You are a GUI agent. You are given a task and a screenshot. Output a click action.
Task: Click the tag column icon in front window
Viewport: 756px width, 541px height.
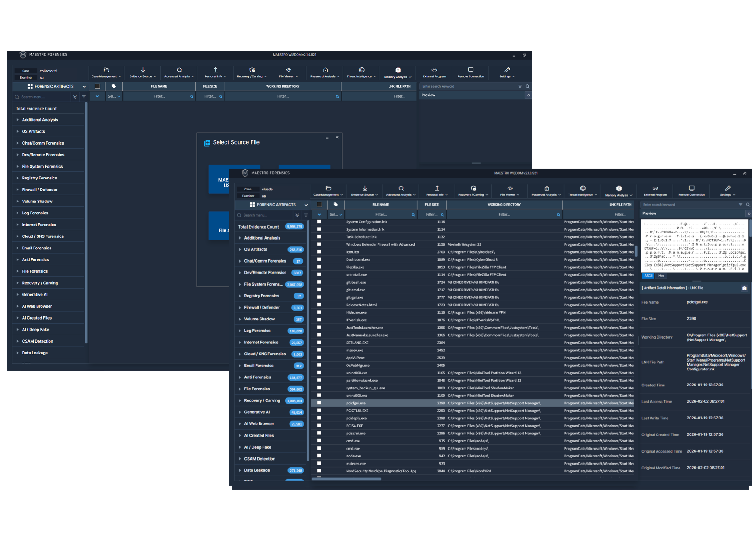click(336, 205)
